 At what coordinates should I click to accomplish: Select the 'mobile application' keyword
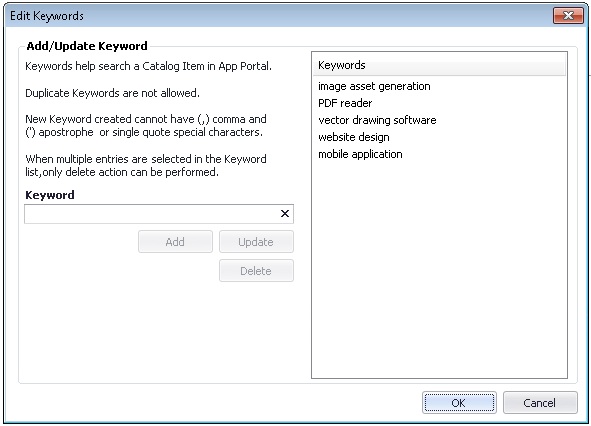coord(360,154)
